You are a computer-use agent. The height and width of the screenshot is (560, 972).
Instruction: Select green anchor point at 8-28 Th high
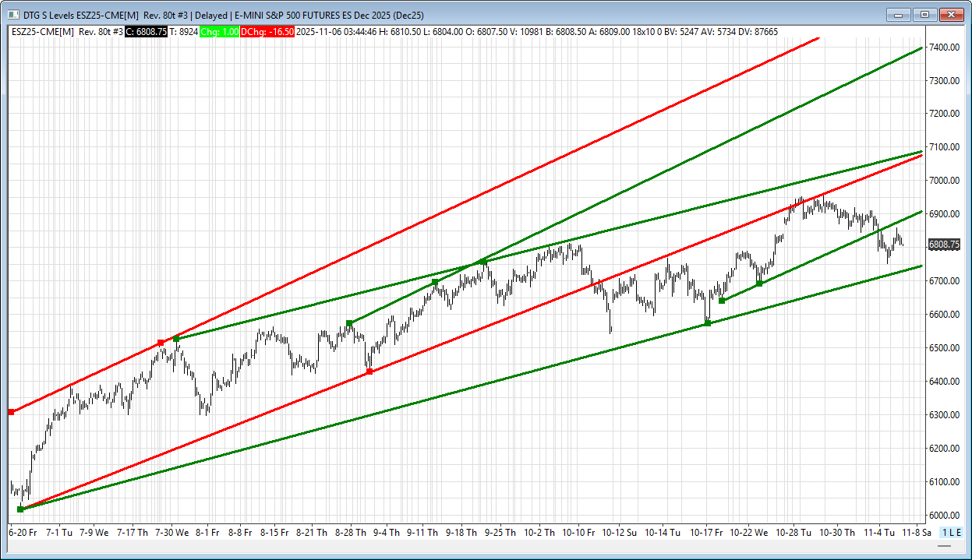click(349, 323)
